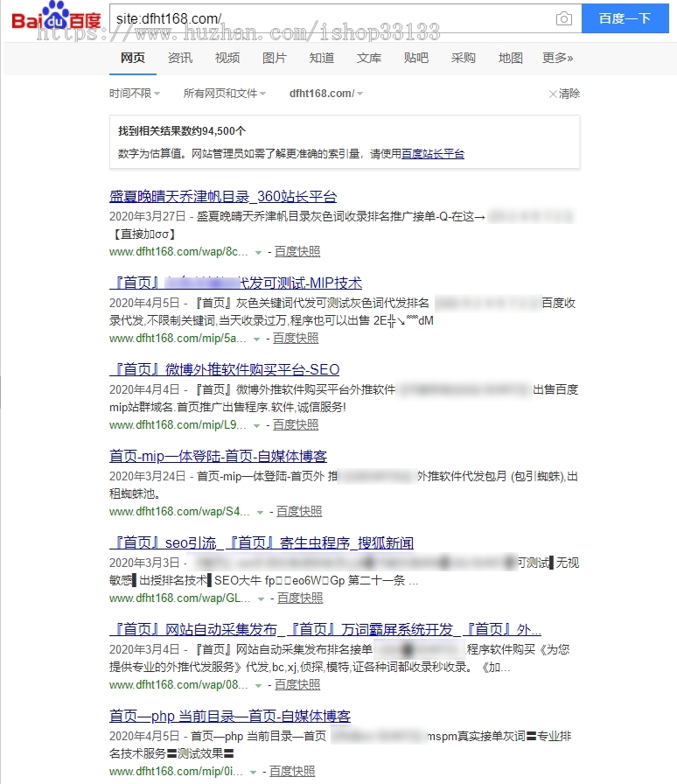Screen dimensions: 677x784
Task: Open result 网站自动采集发布 万词霸屏系统开发
Action: click(325, 629)
